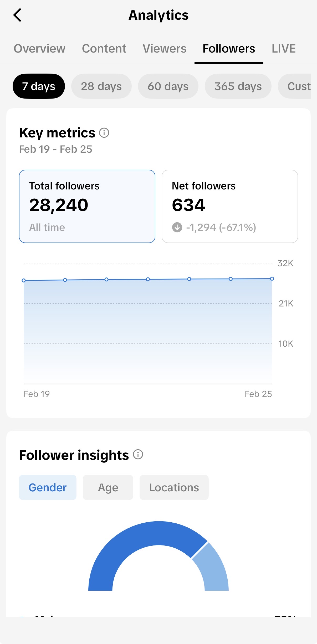Screen dimensions: 317x644
Task: Select the Net followers card
Action: coord(230,206)
